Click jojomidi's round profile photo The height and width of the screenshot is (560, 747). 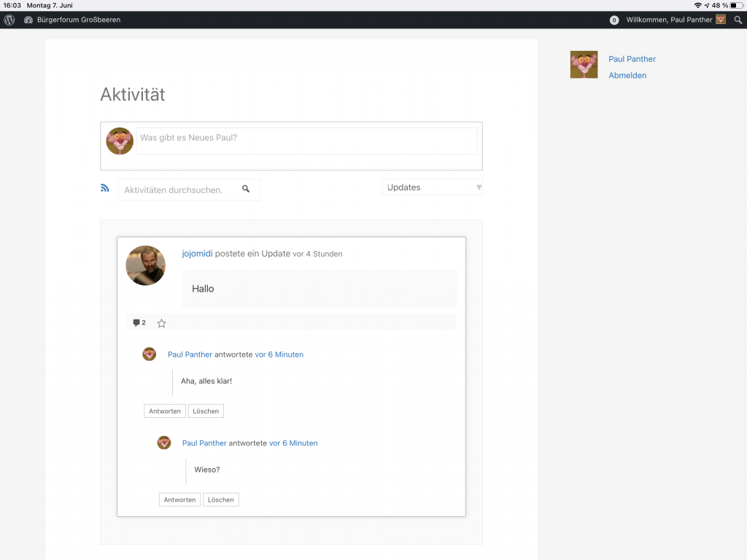146,265
